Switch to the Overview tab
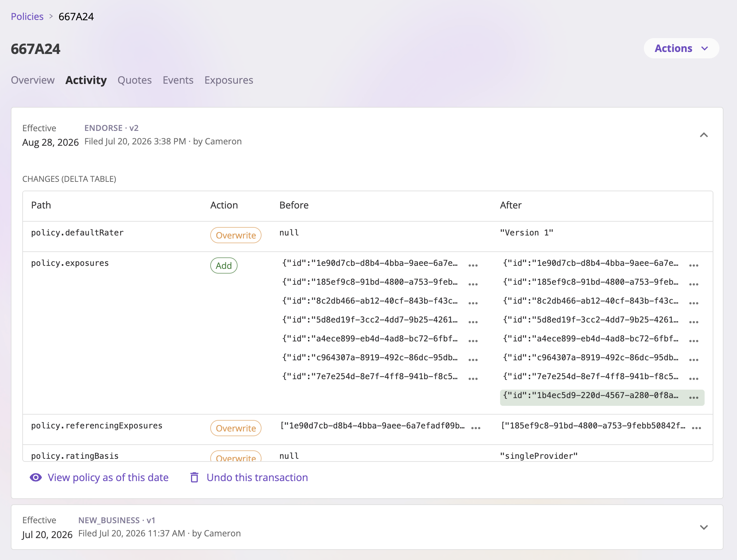 click(33, 80)
